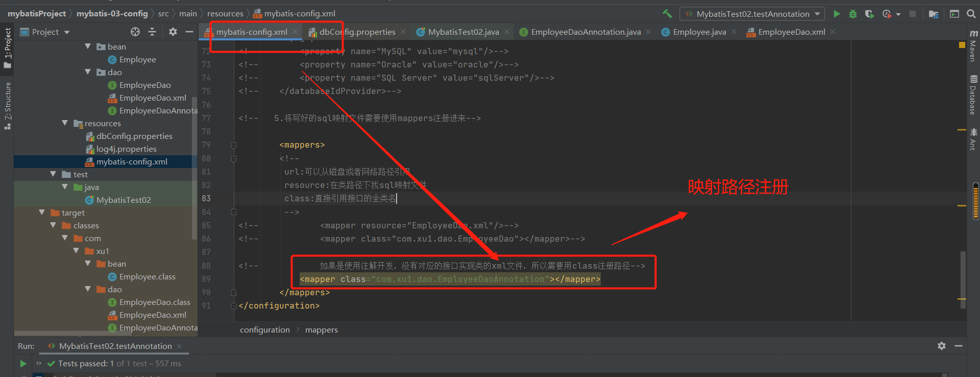Open the Maven tool window
Viewport: 980px width, 377px height.
973,46
